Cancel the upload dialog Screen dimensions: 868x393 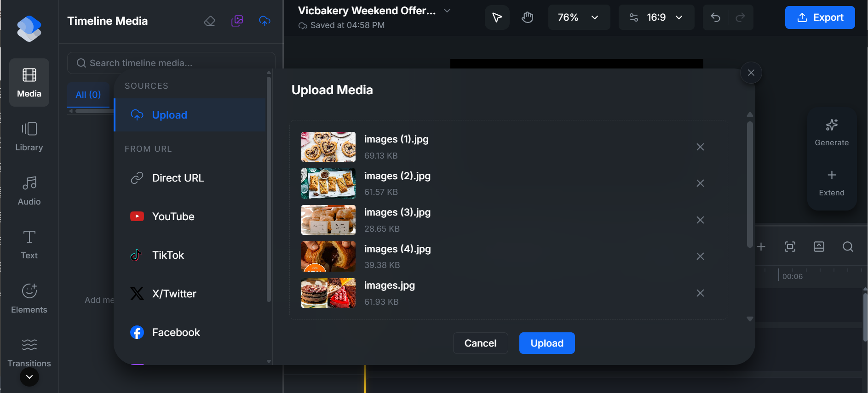480,343
